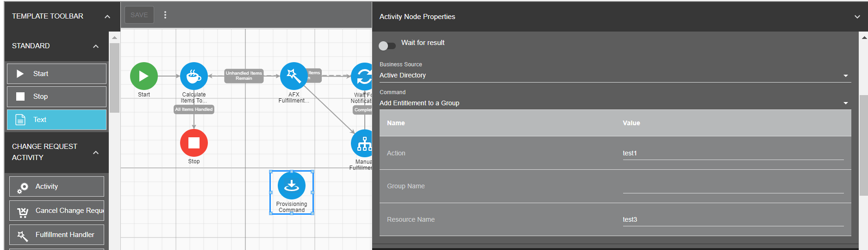This screenshot has width=868, height=250.
Task: Select the red Stop node on canvas
Action: (x=194, y=143)
